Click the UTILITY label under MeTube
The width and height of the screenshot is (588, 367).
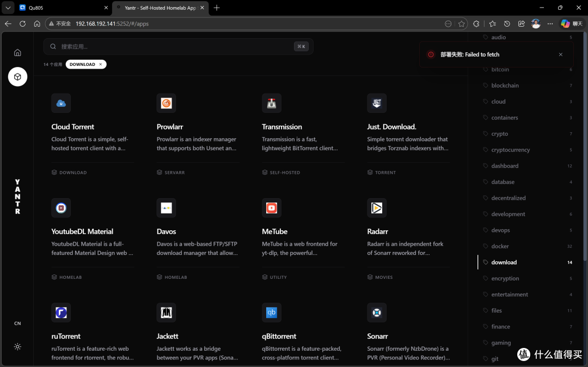click(x=278, y=277)
